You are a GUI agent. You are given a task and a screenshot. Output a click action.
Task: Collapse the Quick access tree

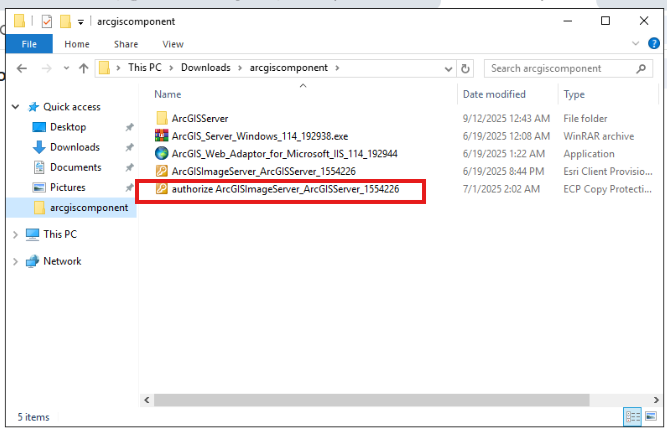click(16, 107)
